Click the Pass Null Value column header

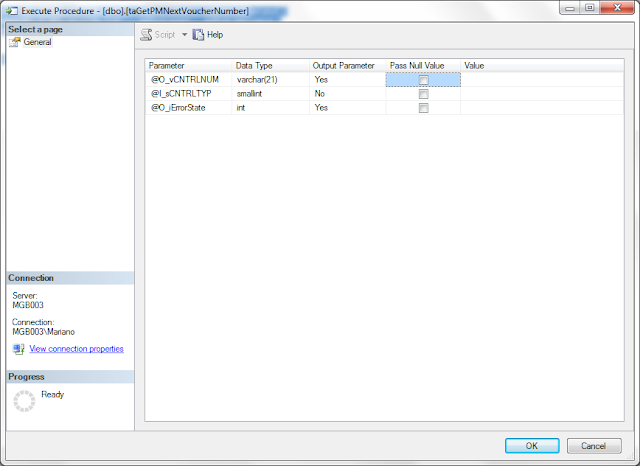[x=423, y=66]
